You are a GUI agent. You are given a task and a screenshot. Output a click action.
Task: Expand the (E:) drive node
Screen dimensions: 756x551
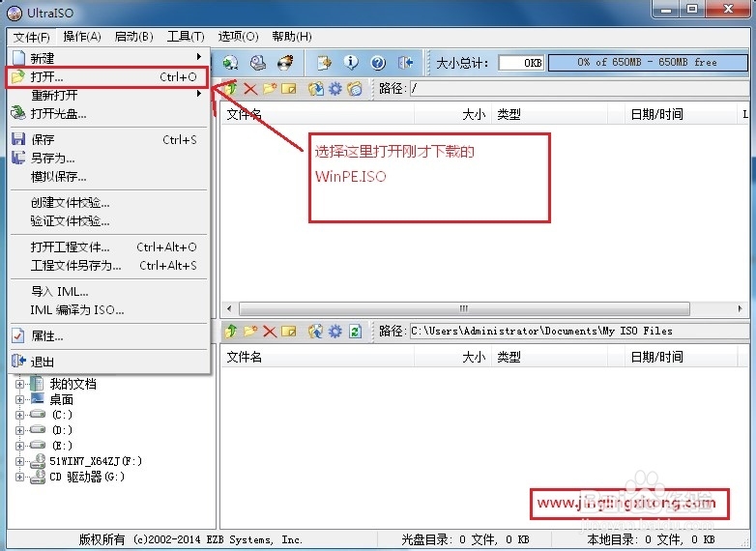[x=19, y=446]
